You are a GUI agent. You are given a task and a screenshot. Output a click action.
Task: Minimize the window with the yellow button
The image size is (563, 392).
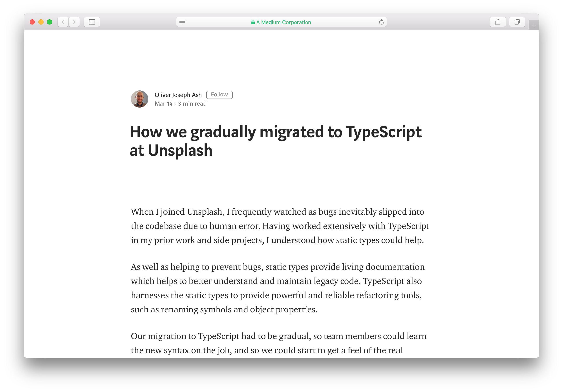[x=41, y=22]
